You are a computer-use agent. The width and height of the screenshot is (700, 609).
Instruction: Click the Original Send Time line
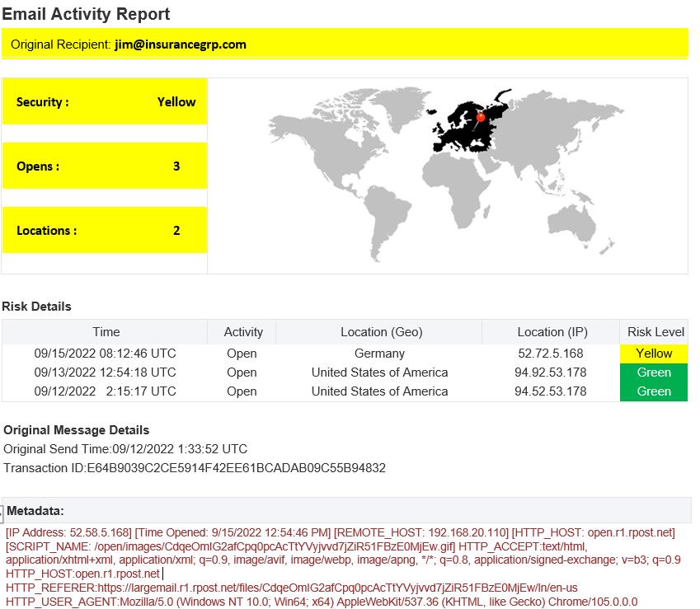pos(125,449)
